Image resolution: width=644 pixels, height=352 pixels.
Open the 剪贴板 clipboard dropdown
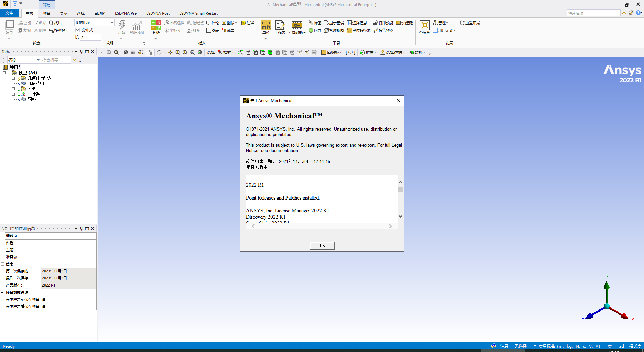coord(331,52)
